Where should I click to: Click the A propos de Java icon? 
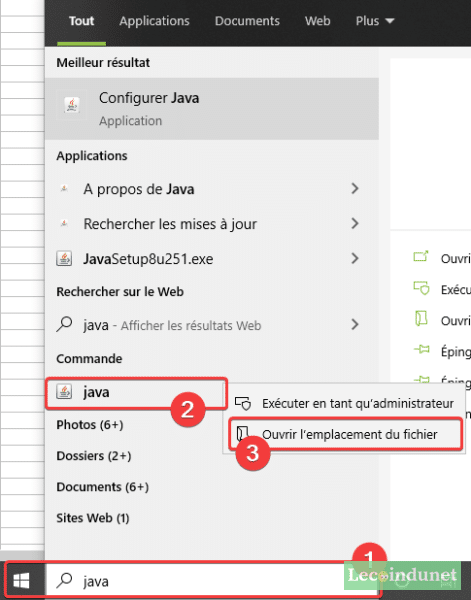pos(64,188)
